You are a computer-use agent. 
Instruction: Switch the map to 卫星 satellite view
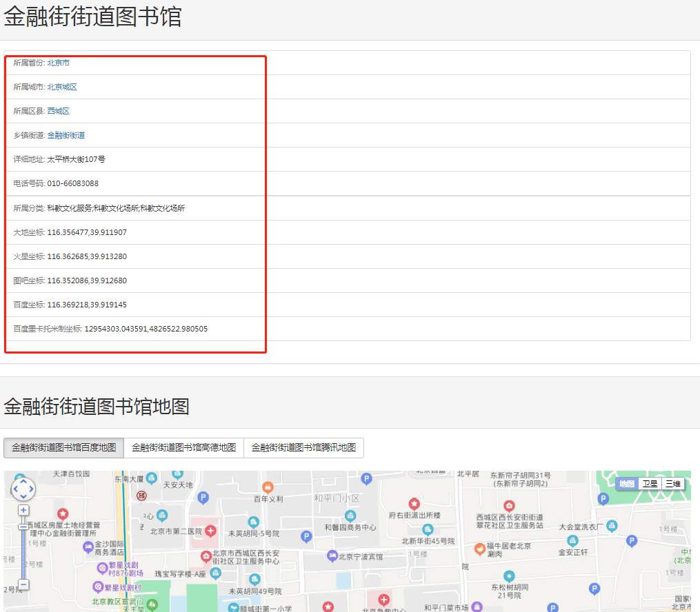pyautogui.click(x=649, y=483)
